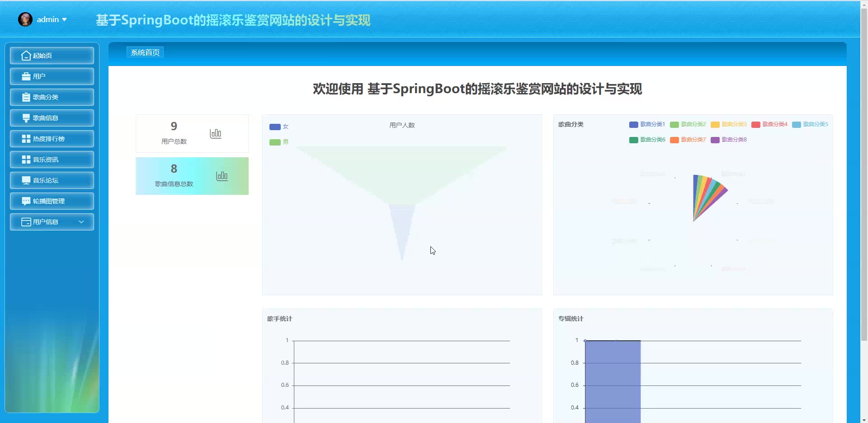The image size is (868, 423).
Task: Expand the 用户信息 submenu chevron
Action: click(81, 222)
